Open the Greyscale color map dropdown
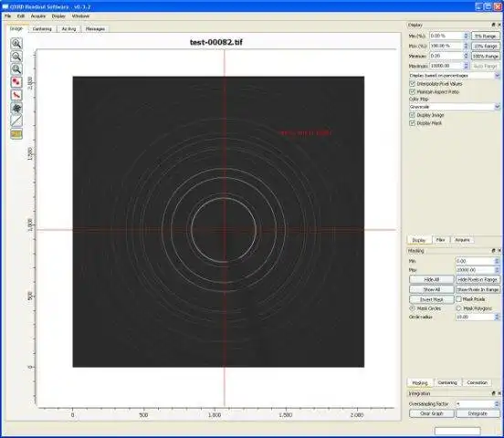Image resolution: width=504 pixels, height=438 pixels. pos(455,107)
